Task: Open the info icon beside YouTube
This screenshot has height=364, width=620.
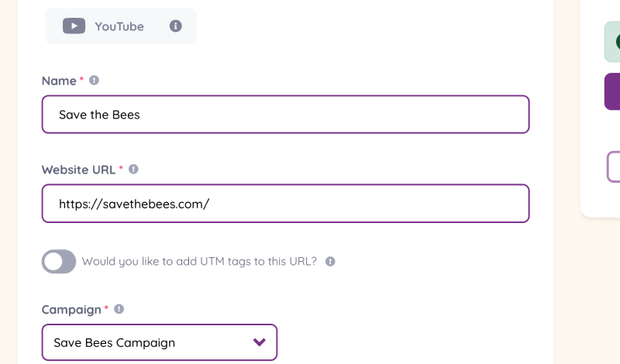Action: (176, 26)
